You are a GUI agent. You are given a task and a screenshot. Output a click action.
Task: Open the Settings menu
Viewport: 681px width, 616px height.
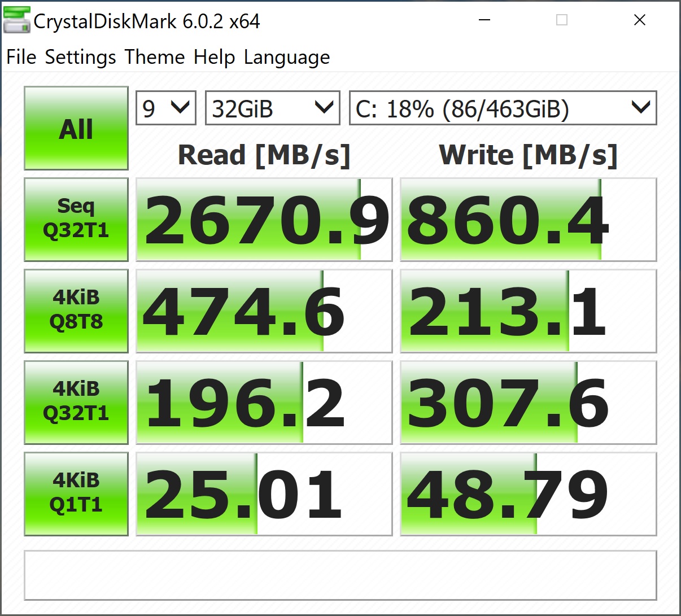tap(80, 57)
